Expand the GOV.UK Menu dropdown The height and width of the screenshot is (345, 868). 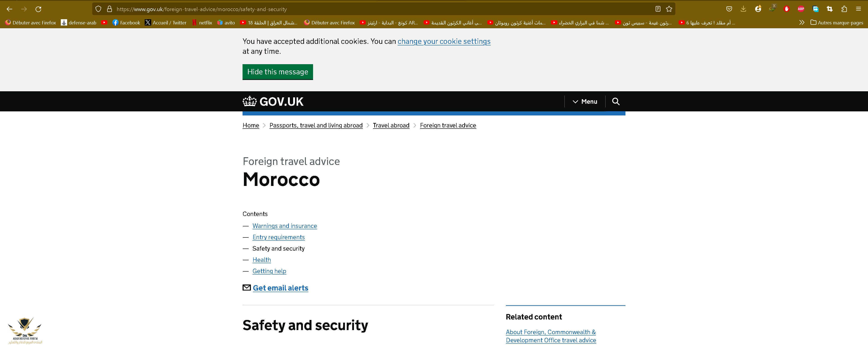coord(585,101)
